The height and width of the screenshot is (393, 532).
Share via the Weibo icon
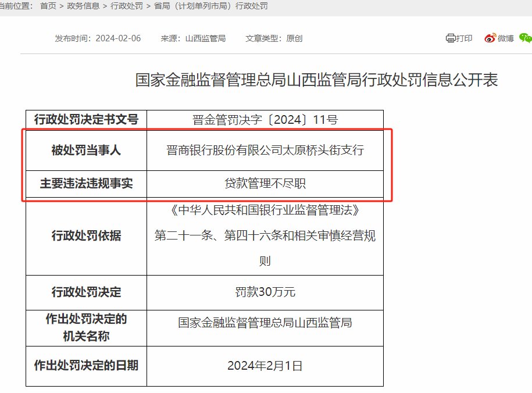490,38
